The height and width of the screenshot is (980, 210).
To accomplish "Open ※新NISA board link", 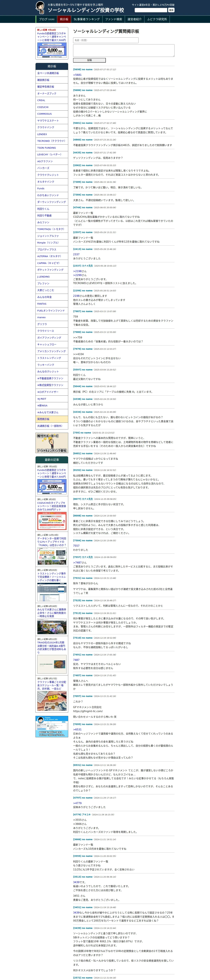I will pos(52,406).
